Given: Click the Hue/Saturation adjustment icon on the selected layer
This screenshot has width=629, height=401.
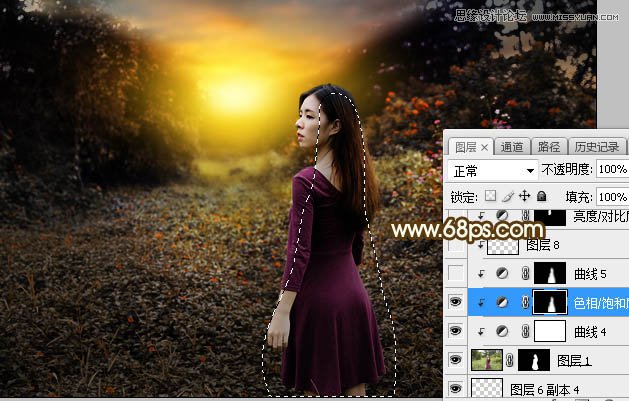Looking at the screenshot, I should tap(501, 302).
